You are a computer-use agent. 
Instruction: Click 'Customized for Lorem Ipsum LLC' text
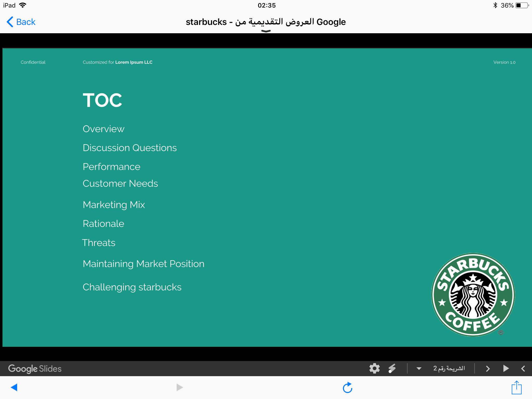tap(117, 62)
